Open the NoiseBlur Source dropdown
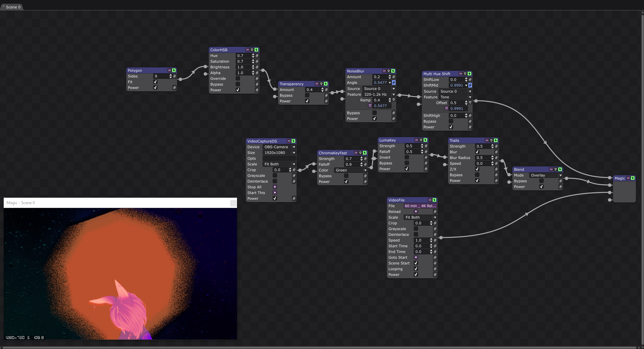Image resolution: width=644 pixels, height=349 pixels. click(379, 89)
